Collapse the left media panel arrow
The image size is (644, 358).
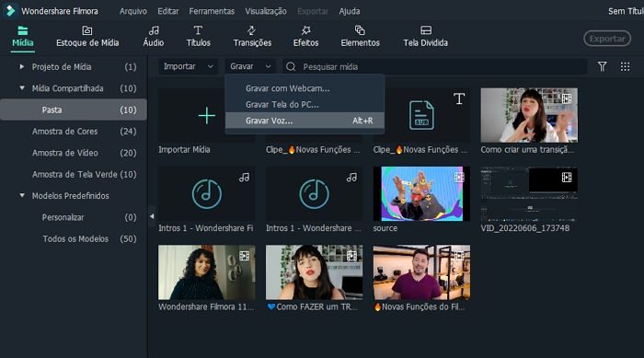(x=152, y=215)
